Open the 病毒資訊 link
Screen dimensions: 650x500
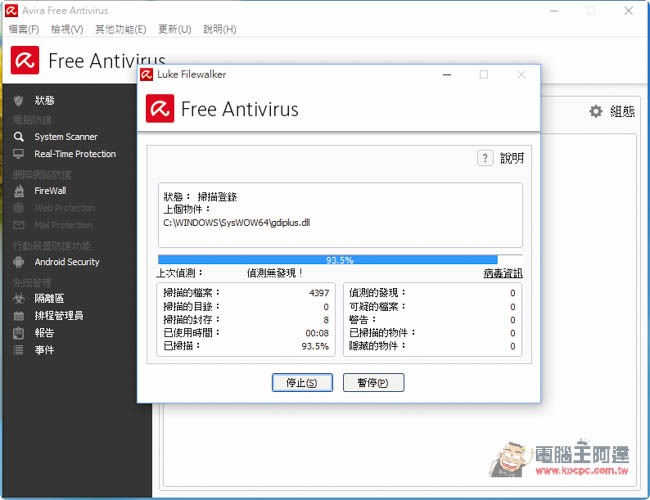(x=503, y=273)
